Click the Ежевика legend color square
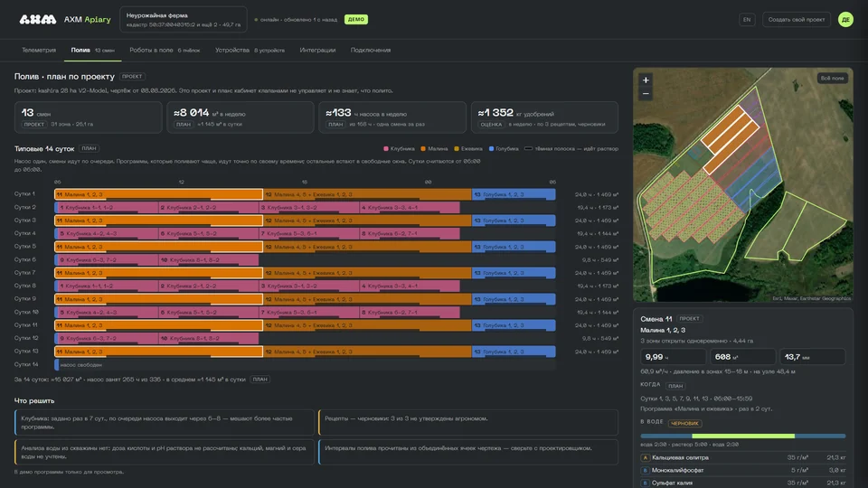 pyautogui.click(x=457, y=148)
